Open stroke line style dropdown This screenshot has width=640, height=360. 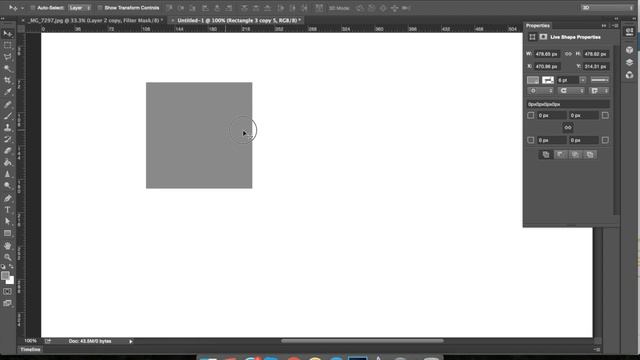(600, 80)
